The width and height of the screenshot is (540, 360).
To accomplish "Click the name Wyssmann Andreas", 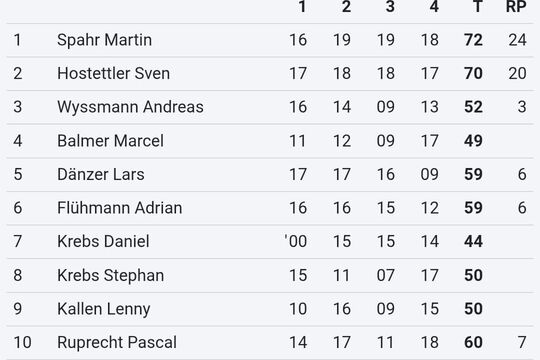I will click(130, 107).
